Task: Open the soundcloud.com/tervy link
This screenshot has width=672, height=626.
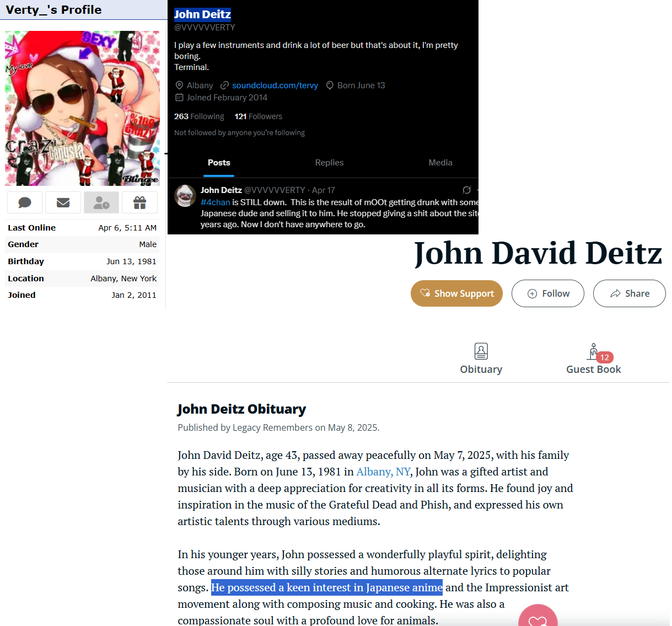Action: [275, 85]
